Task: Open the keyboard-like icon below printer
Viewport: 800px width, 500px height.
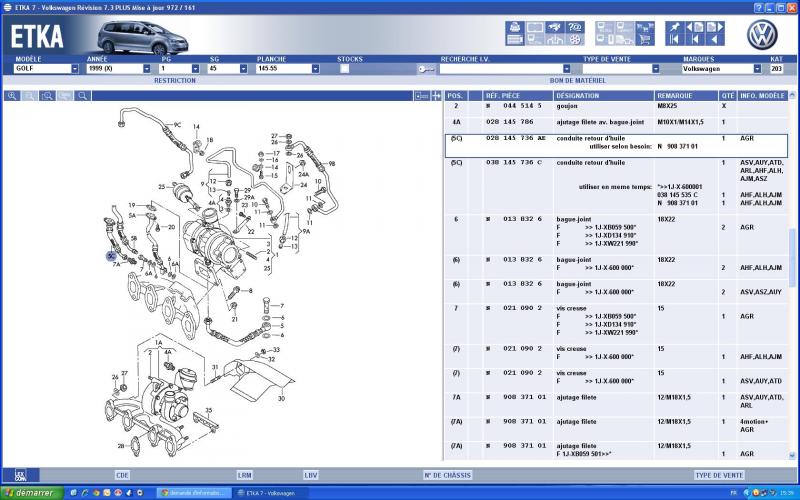Action: coord(515,39)
